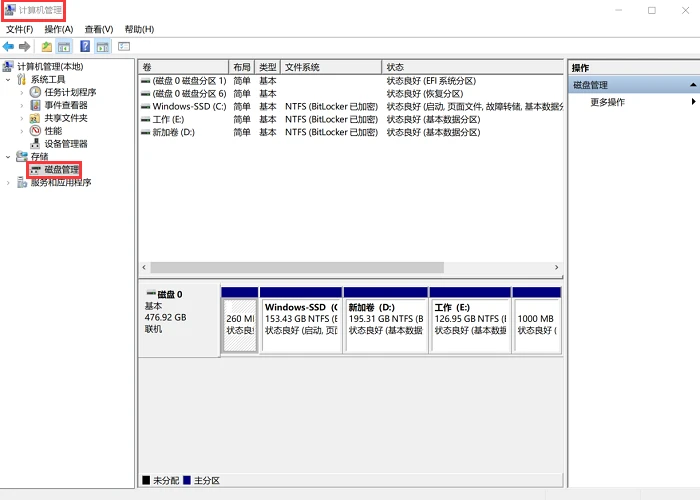The height and width of the screenshot is (500, 700).
Task: Select the 新加卷 (D:) partition block
Action: pos(386,321)
